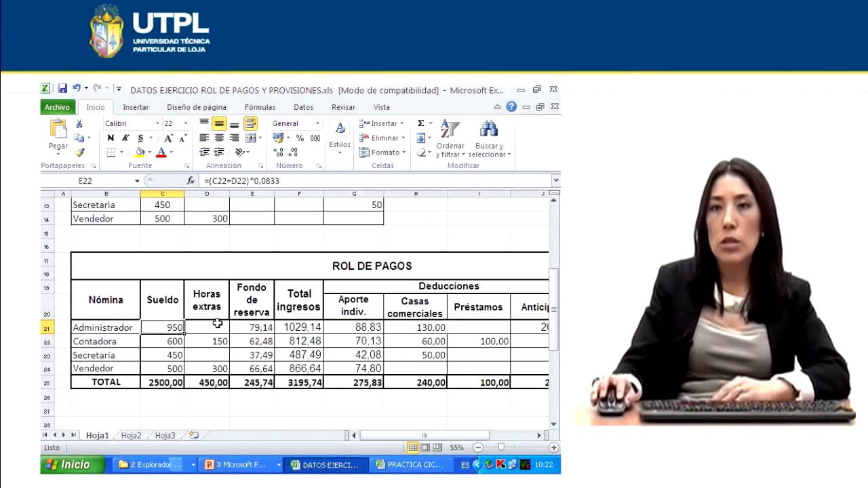Screen dimensions: 868x488
Task: Switch to Page Break Preview icon
Action: pos(437,447)
